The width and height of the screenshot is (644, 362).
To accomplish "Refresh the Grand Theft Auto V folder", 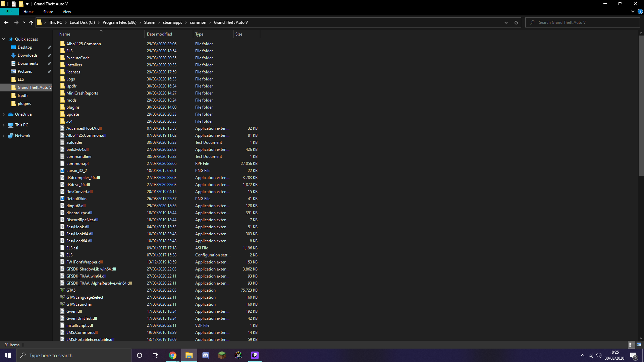I will 516,22.
